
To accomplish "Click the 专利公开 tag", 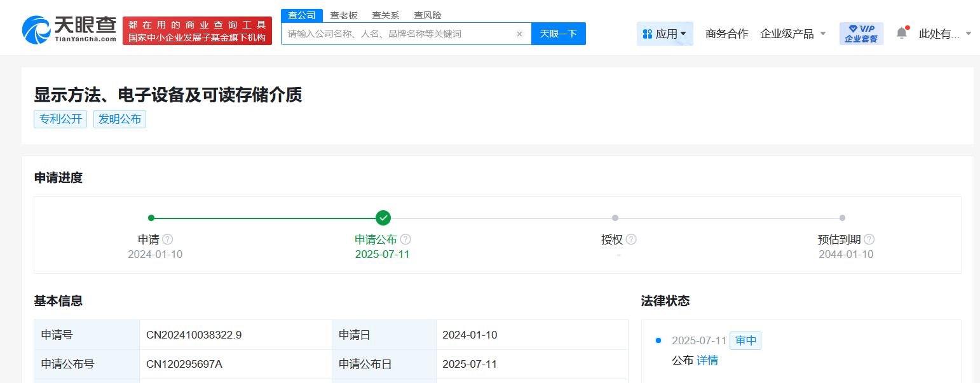I will click(60, 119).
